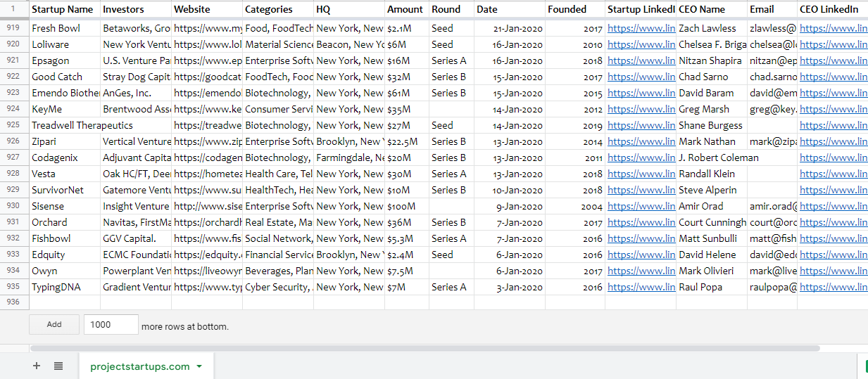Select the Founded year 2004 cell

575,206
